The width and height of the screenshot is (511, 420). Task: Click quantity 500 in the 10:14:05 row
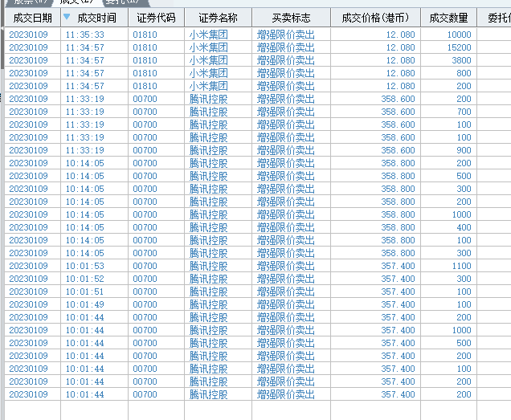point(464,176)
